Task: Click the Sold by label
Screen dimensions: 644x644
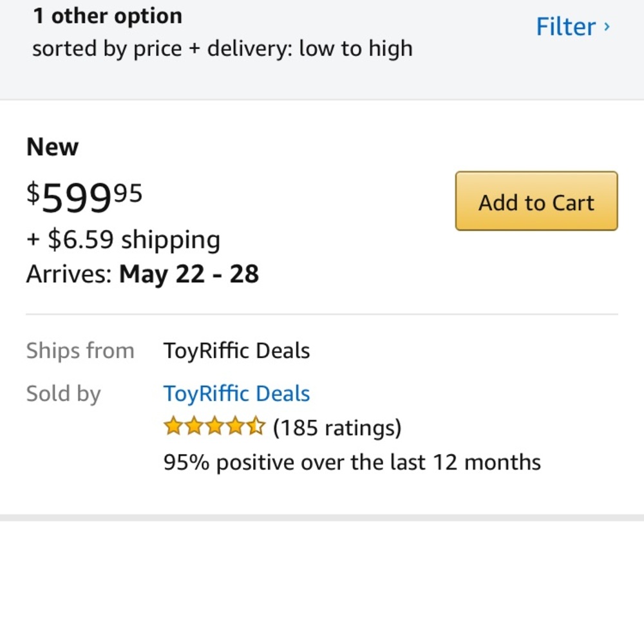Action: coord(63,393)
